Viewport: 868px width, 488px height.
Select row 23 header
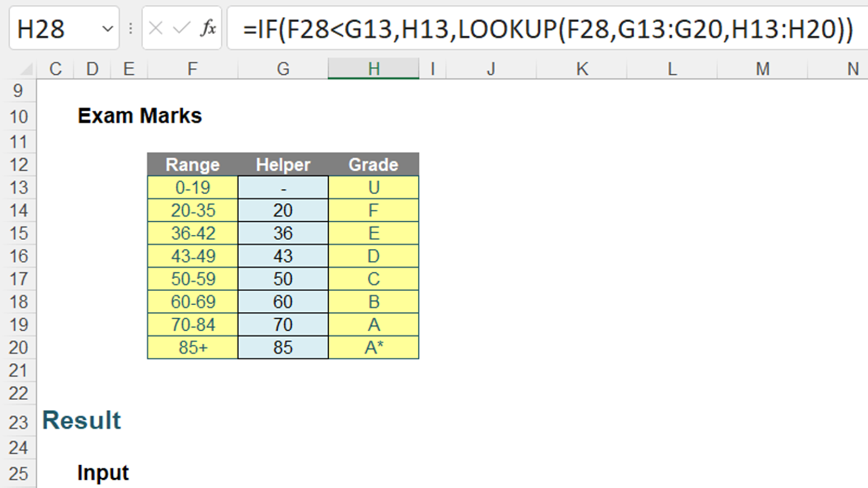click(18, 422)
